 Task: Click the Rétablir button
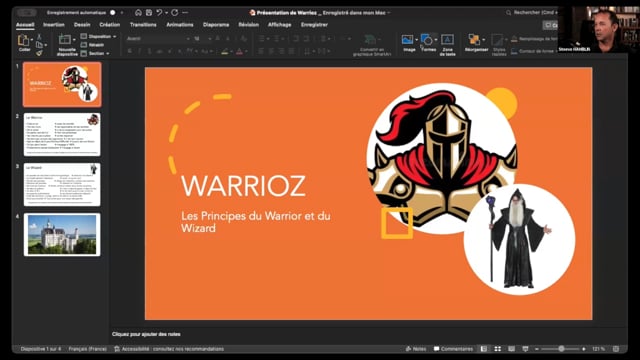pos(92,45)
